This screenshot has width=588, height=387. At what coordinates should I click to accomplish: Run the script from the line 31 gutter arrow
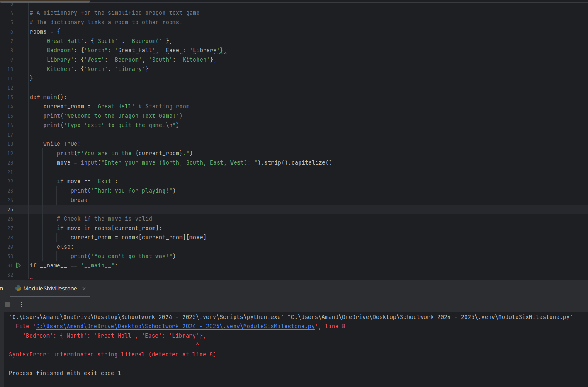coord(19,265)
